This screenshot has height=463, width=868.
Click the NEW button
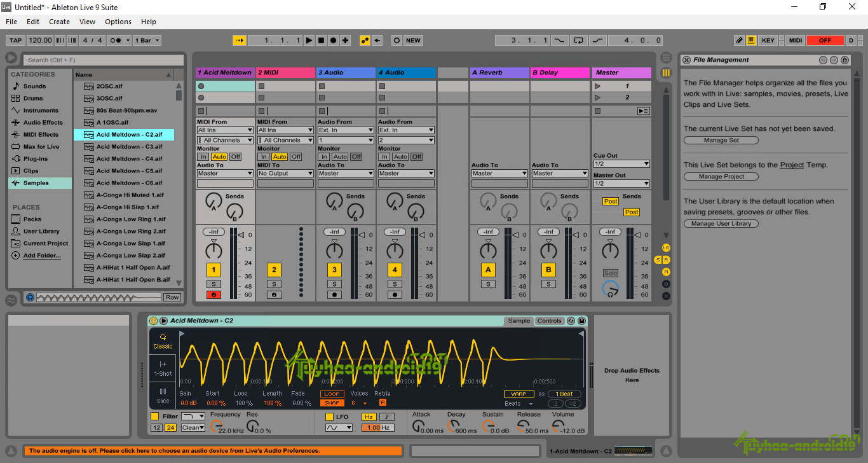pos(413,40)
